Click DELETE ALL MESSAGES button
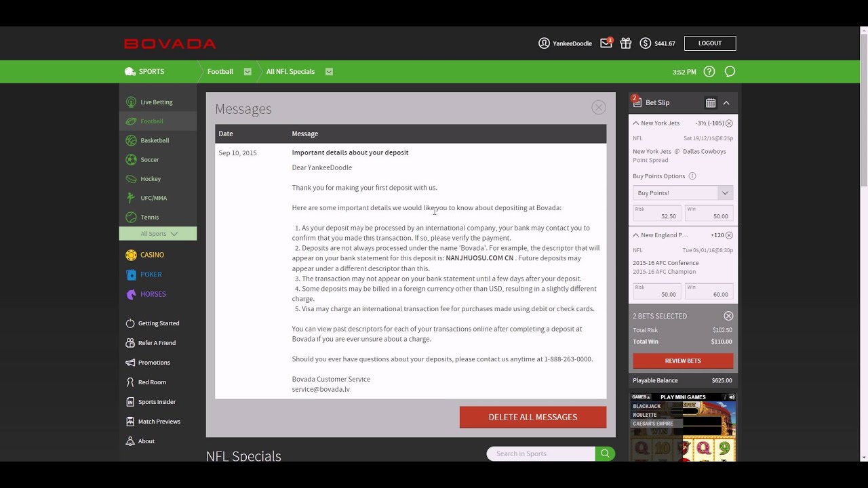Image resolution: width=868 pixels, height=488 pixels. coord(533,418)
